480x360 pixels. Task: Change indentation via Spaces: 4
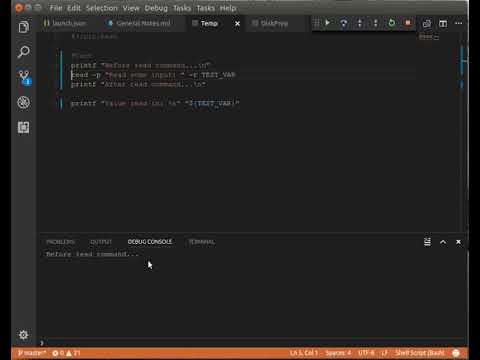click(338, 353)
